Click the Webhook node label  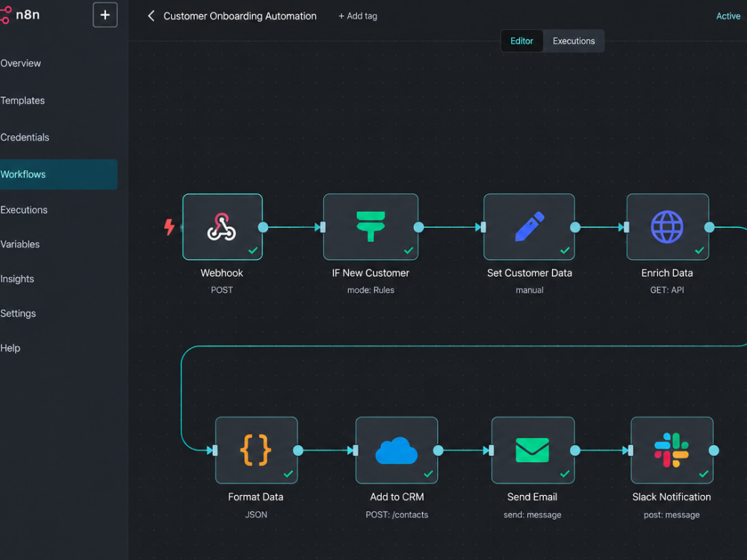(x=222, y=273)
